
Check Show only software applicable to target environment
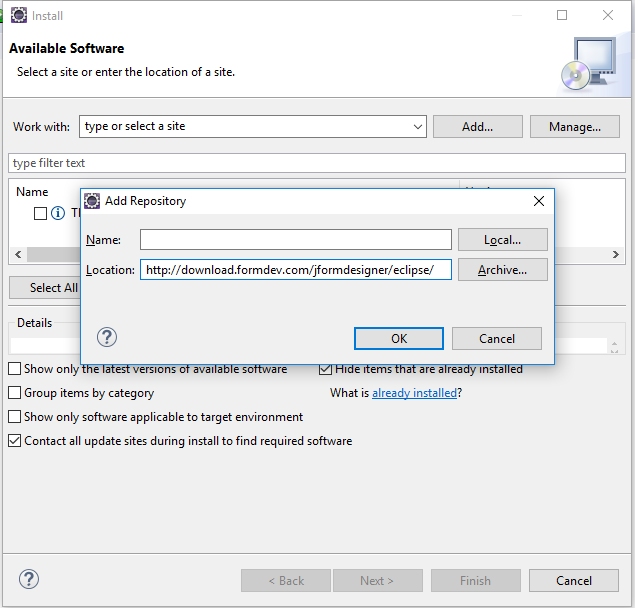(x=15, y=417)
